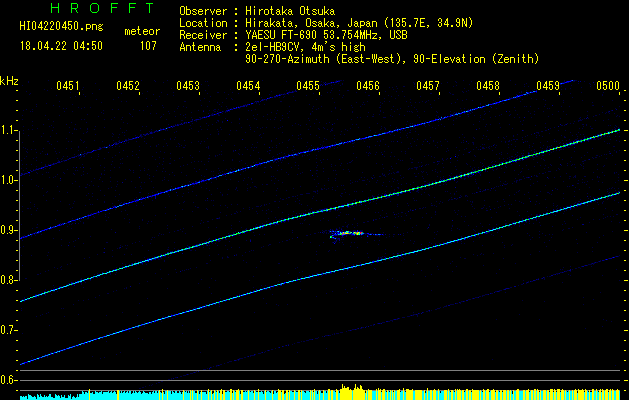The height and width of the screenshot is (400, 629).
Task: Select the file name HI04220450.png
Action: click(61, 27)
